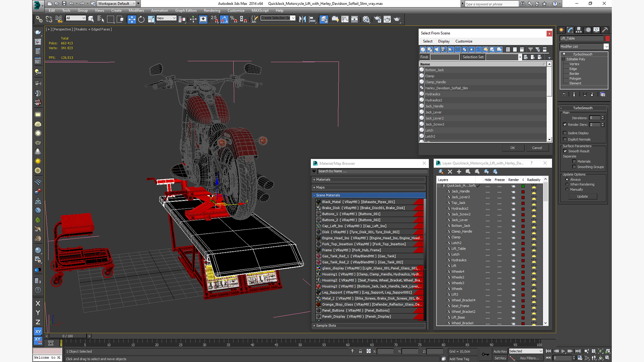Click the timeline frame slider 0/100

(67, 336)
